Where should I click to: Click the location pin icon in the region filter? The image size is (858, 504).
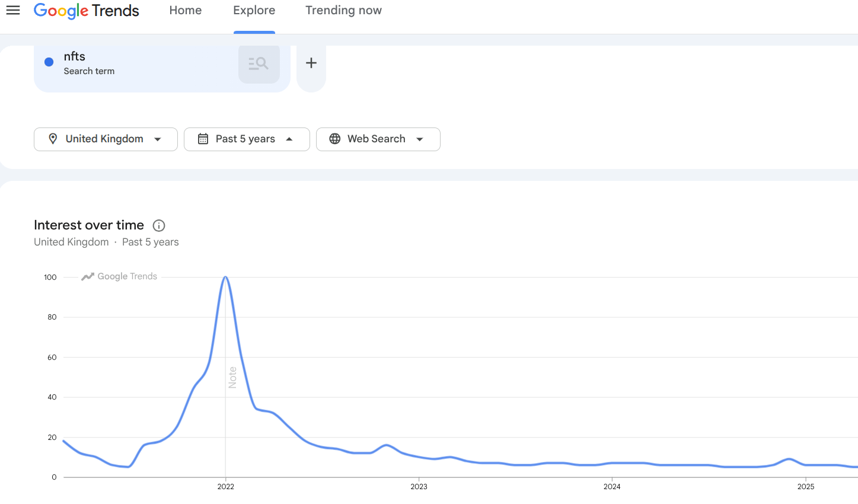(53, 139)
